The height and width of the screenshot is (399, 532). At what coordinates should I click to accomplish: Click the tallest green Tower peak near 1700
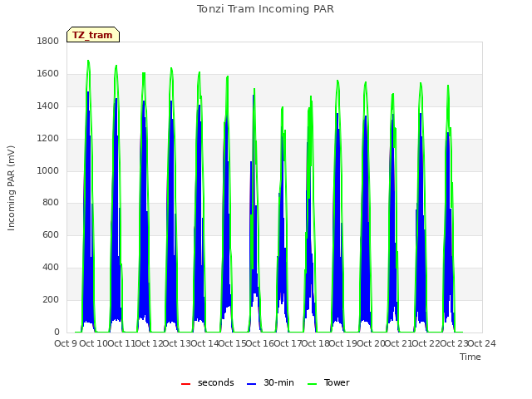click(88, 61)
